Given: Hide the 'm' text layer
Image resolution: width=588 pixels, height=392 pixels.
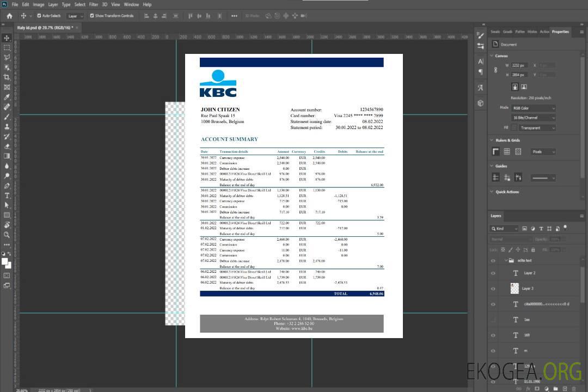Looking at the screenshot, I should 493,351.
